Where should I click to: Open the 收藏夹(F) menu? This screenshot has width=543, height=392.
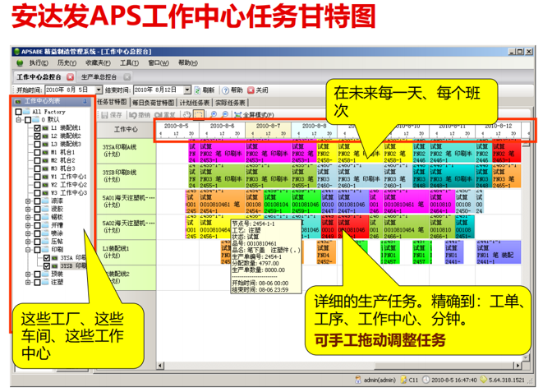coord(98,63)
